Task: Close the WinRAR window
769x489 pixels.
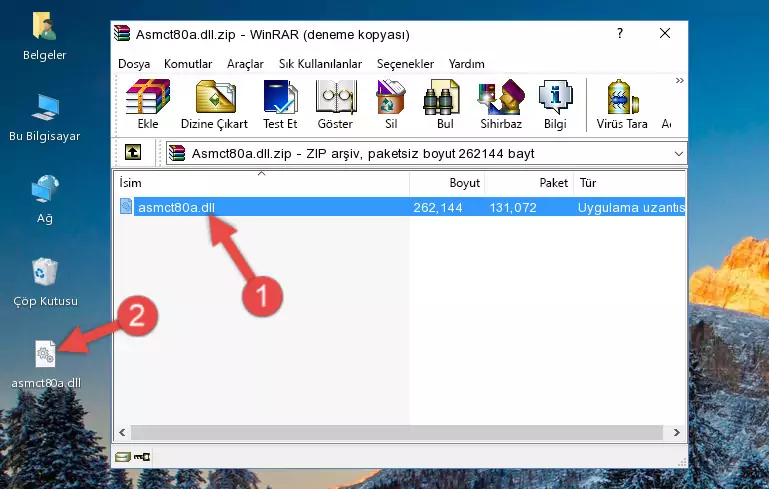Action: point(665,33)
